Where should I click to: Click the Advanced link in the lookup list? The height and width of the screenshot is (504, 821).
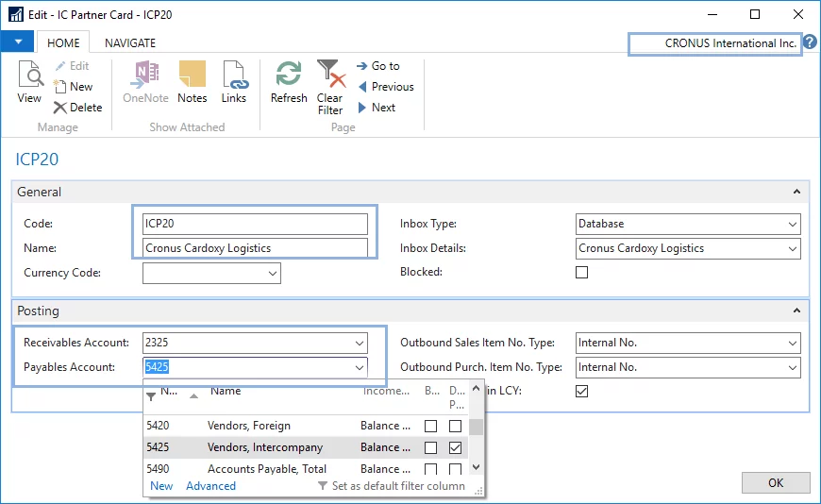(x=210, y=486)
